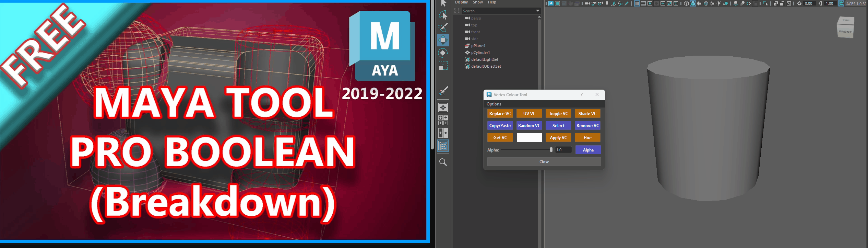Click the Random VC button
This screenshot has width=868, height=248.
(x=529, y=126)
